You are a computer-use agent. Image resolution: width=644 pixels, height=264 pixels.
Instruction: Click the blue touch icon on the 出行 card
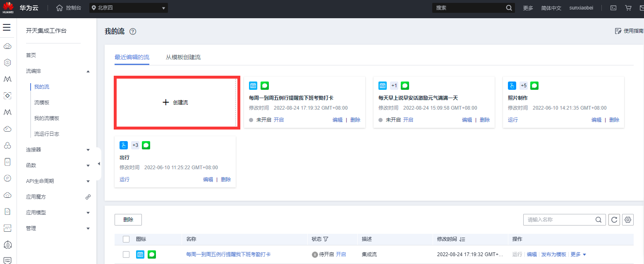tap(124, 145)
